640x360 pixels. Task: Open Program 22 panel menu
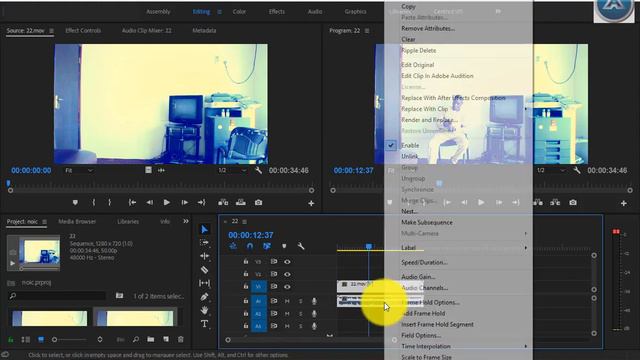tap(367, 31)
